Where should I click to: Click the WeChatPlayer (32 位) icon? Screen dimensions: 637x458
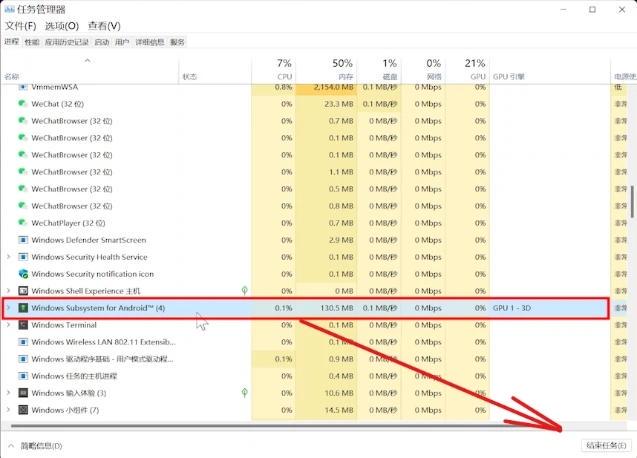pos(23,223)
